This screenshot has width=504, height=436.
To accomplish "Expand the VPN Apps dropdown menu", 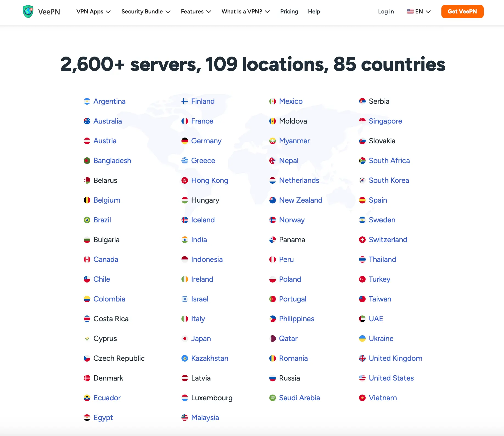I will pos(93,12).
